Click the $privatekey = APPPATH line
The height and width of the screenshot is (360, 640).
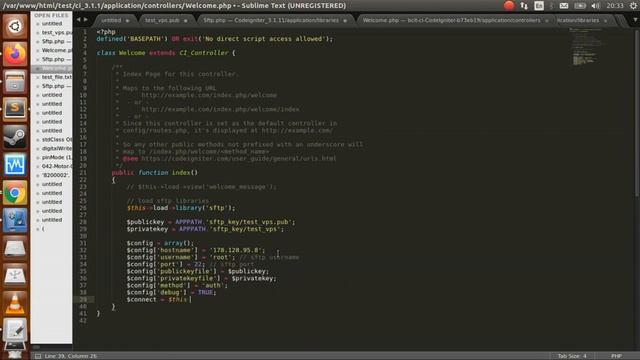click(x=205, y=229)
